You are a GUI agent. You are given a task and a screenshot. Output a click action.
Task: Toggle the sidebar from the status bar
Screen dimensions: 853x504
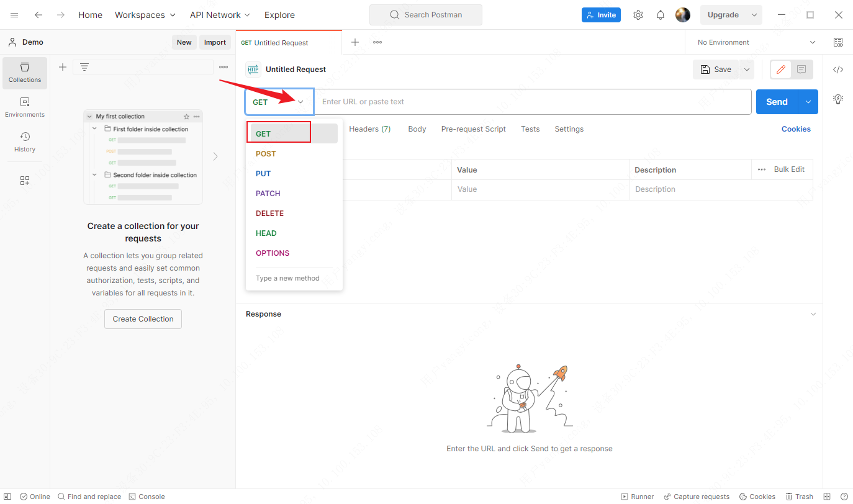point(8,497)
